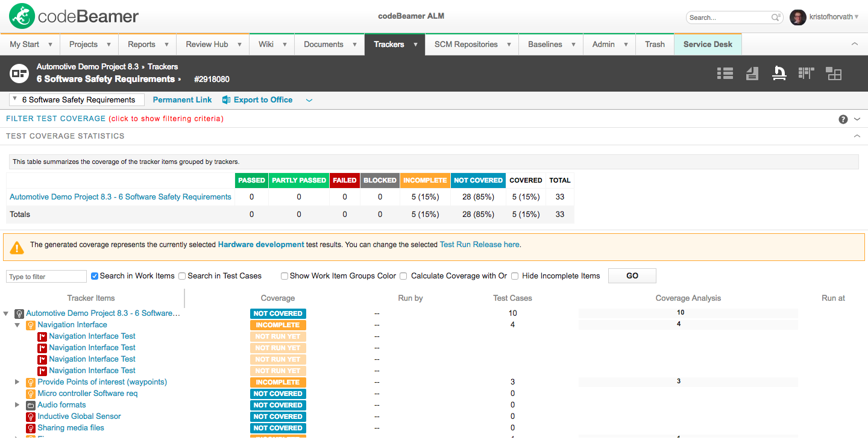Open the Permanent Link

coord(183,100)
